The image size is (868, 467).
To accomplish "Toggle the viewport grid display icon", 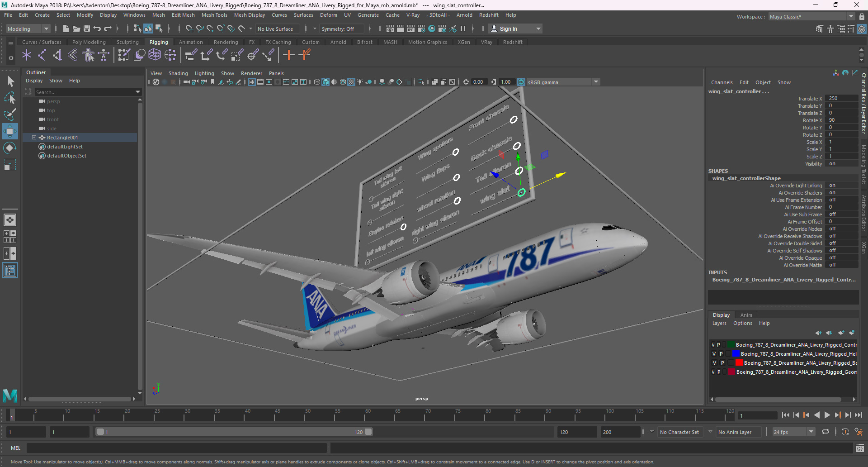I will click(x=252, y=82).
